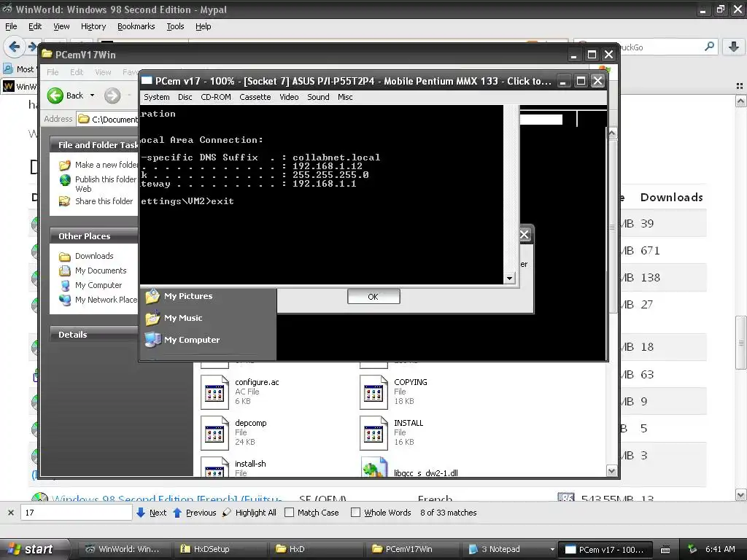This screenshot has width=747, height=560.
Task: Open the Sound menu in PCem
Action: click(318, 97)
